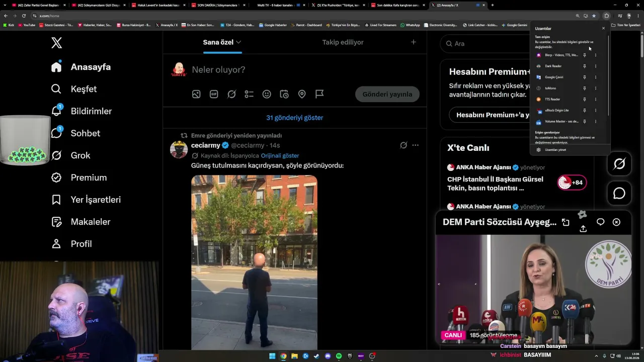Open the Makaleler icon in sidebar

point(56,222)
